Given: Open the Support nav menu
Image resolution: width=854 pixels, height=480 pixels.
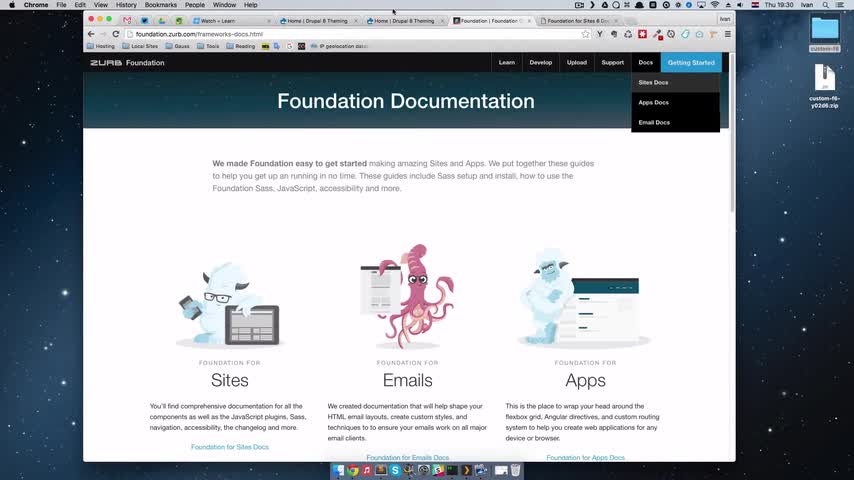Looking at the screenshot, I should point(613,63).
